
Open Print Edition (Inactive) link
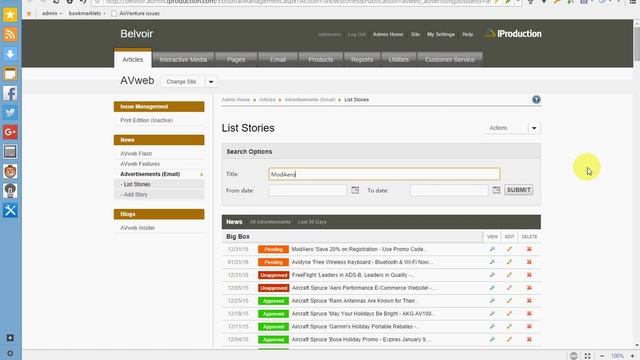click(147, 120)
